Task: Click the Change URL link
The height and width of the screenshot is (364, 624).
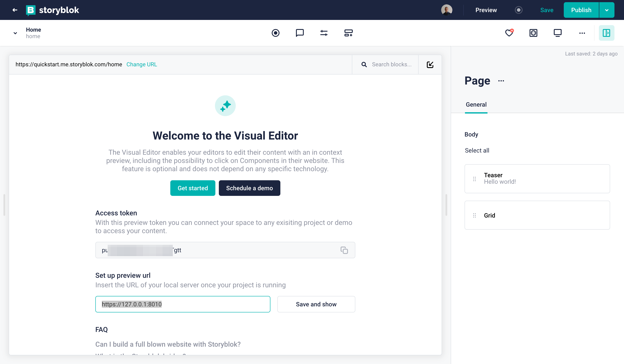Action: click(142, 64)
